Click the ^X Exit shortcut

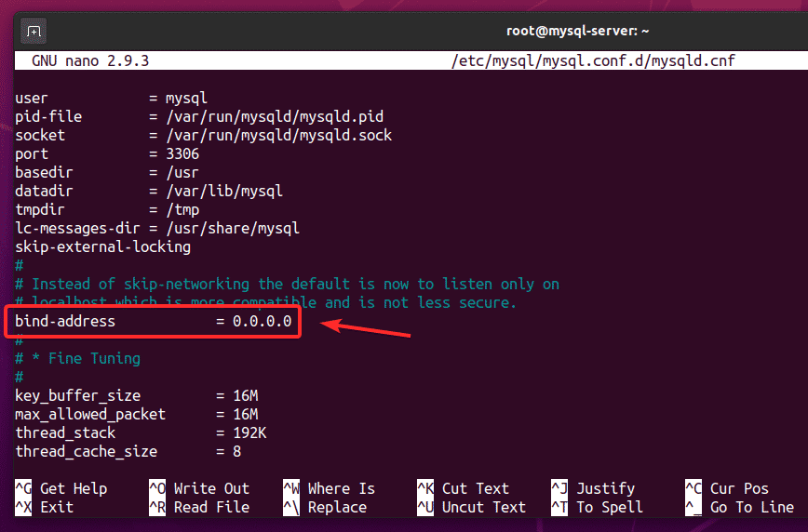(x=45, y=507)
